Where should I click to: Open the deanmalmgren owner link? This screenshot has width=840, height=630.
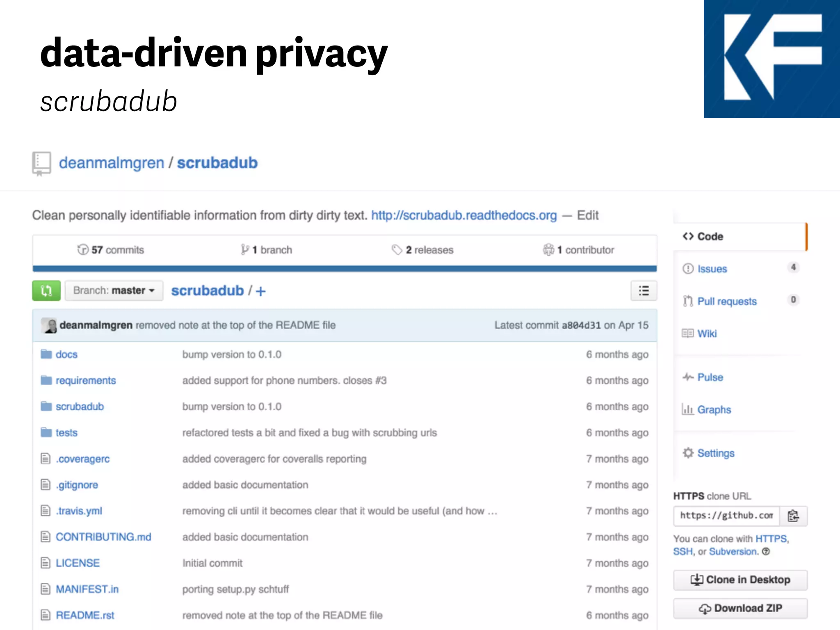tap(111, 163)
